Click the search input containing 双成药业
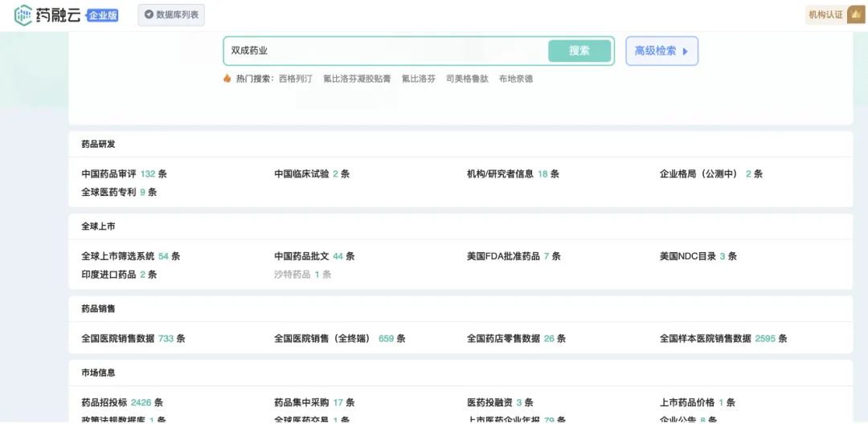Viewport: 868px width, 424px height. tap(386, 51)
